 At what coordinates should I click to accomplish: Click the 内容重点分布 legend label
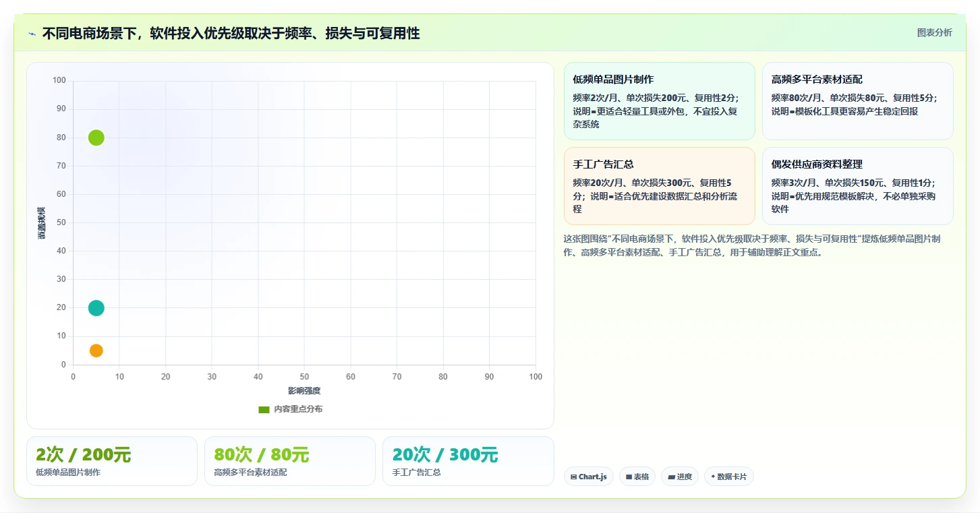298,409
